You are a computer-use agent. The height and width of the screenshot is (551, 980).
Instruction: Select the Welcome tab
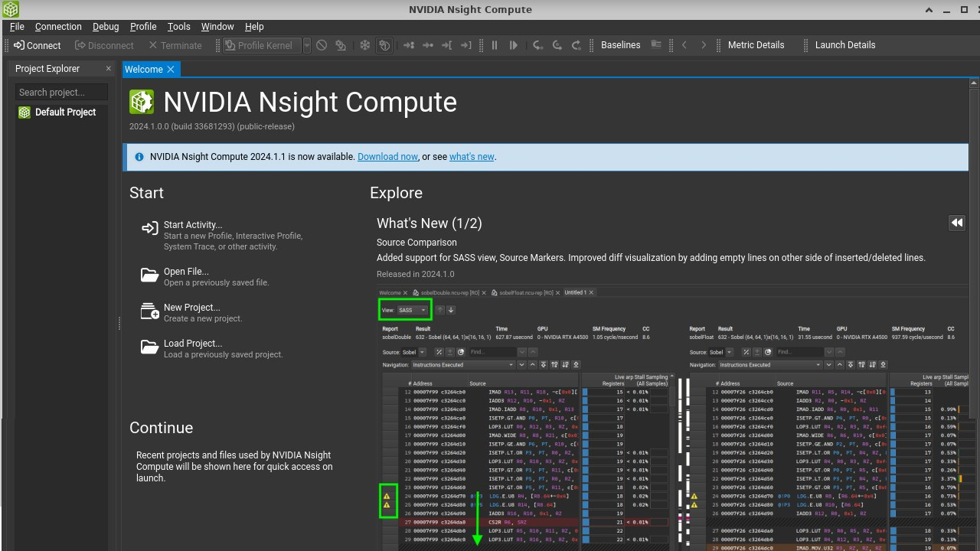coord(144,69)
